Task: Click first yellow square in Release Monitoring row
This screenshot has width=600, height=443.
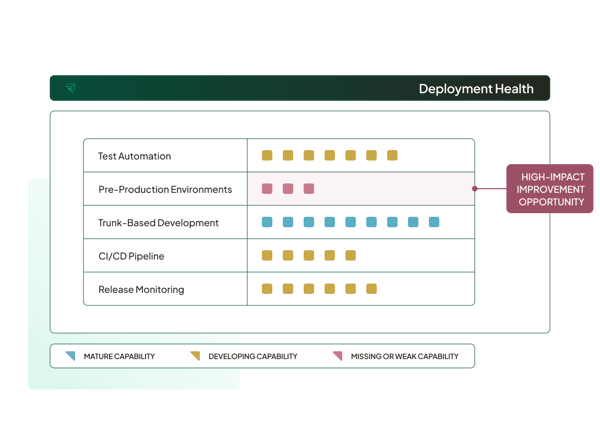Action: pos(267,289)
